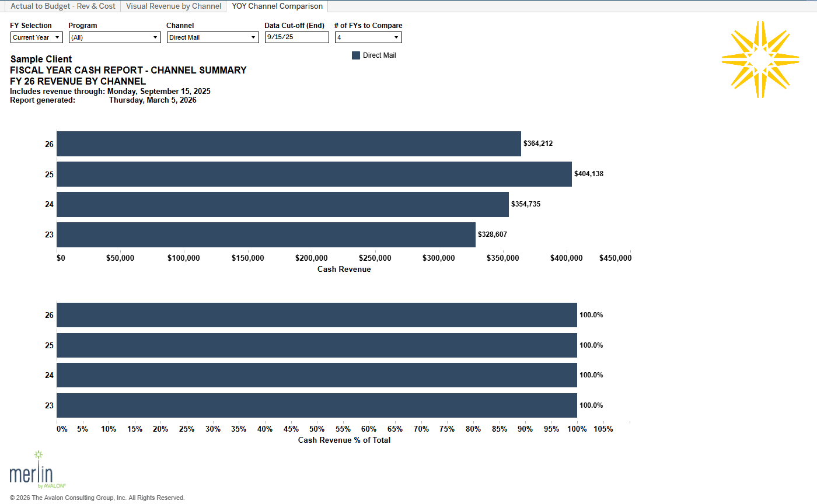Select the FY 24 cash revenue bar
The width and height of the screenshot is (817, 504).
(x=282, y=204)
